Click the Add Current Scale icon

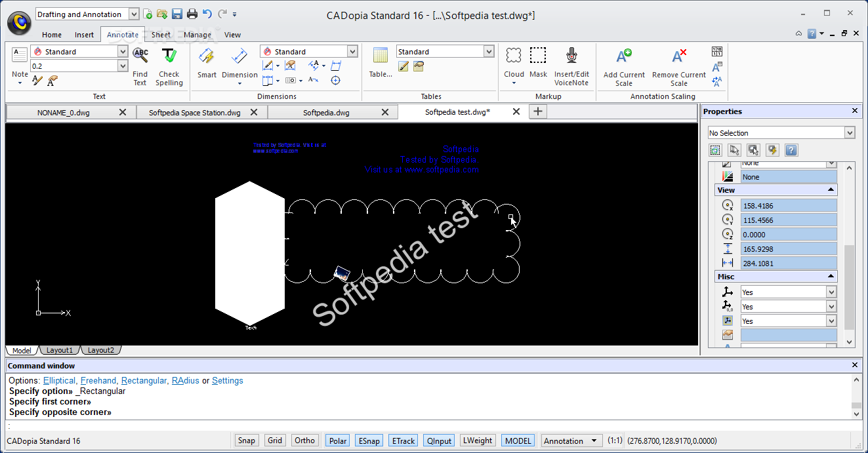coord(624,56)
